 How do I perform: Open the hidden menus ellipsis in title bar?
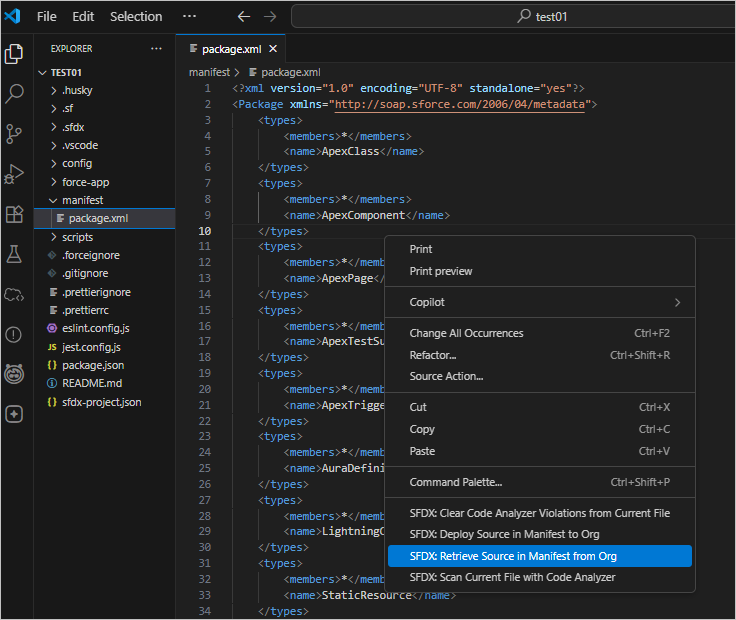point(190,16)
